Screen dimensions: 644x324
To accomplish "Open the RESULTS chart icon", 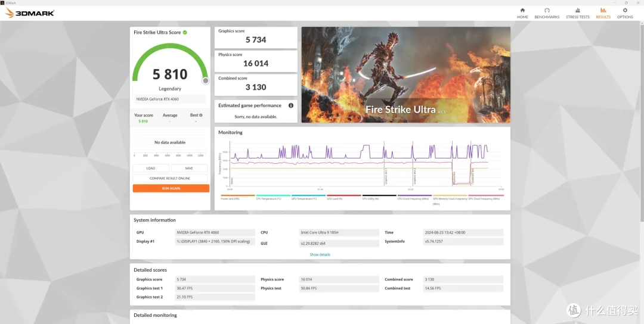I will click(603, 10).
